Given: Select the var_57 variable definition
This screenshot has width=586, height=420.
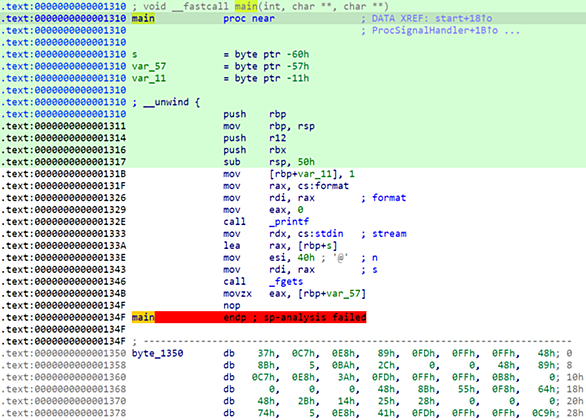Looking at the screenshot, I should 149,66.
